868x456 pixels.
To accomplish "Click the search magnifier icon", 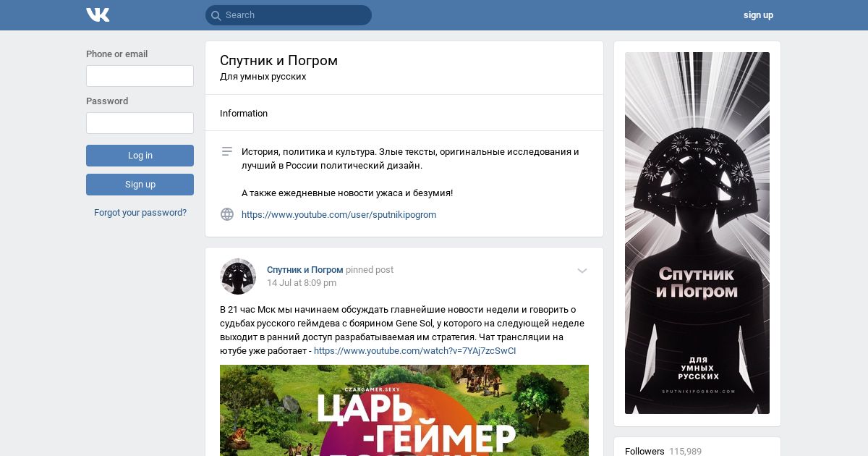I will click(x=216, y=15).
